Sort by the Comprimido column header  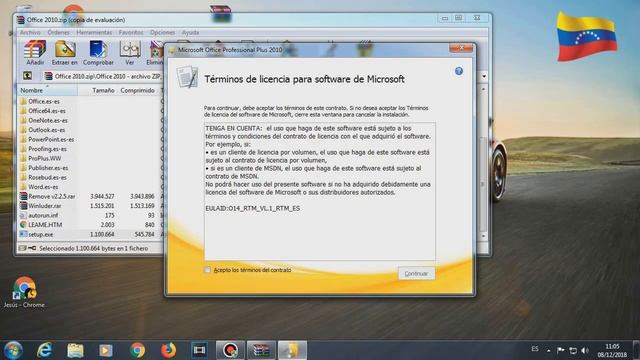(x=138, y=90)
